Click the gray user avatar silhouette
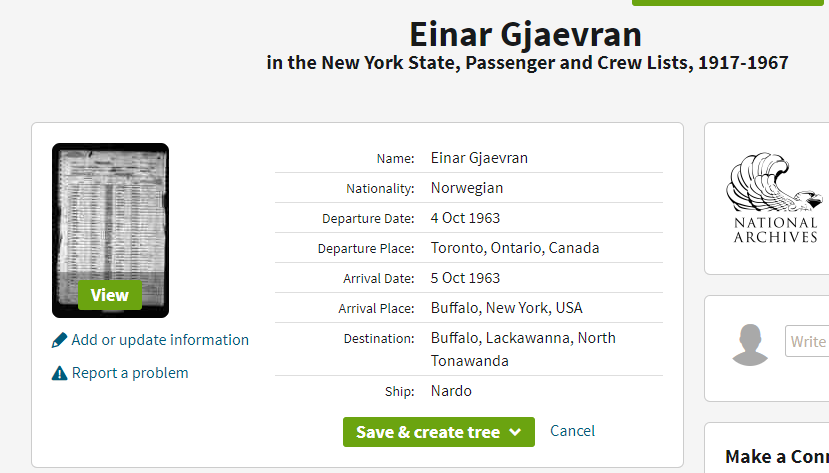 point(750,345)
